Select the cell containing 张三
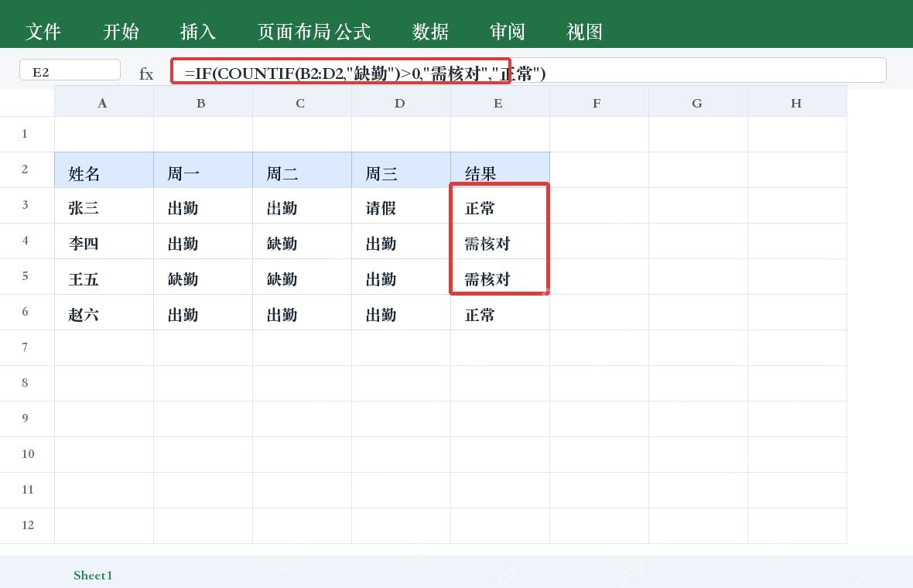This screenshot has width=913, height=588. coord(104,206)
